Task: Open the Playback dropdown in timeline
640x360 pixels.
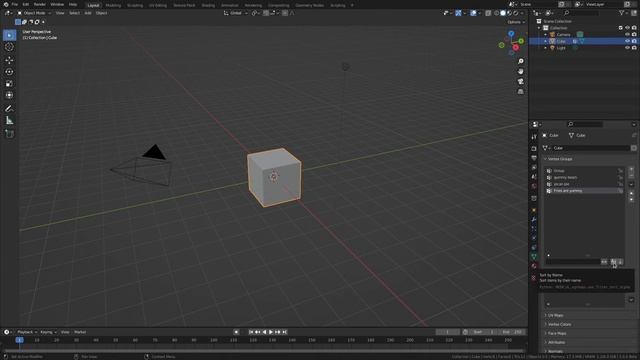Action: tap(27, 332)
